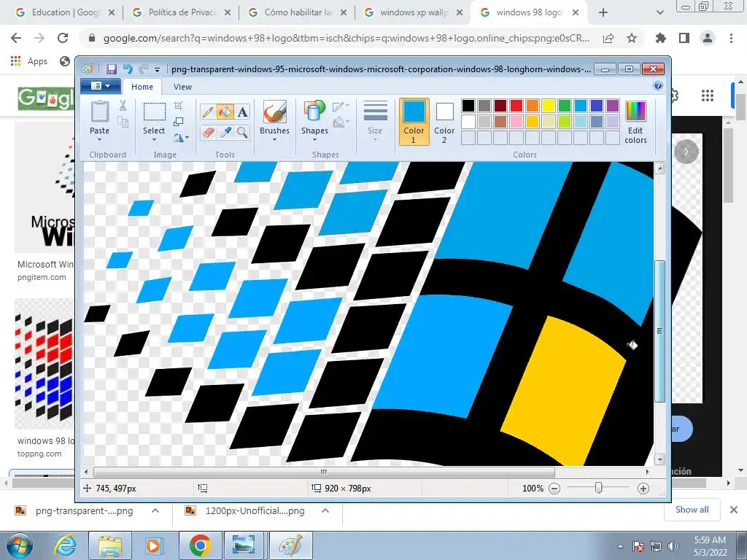Click the Copy icon in Clipboard group

tap(123, 122)
